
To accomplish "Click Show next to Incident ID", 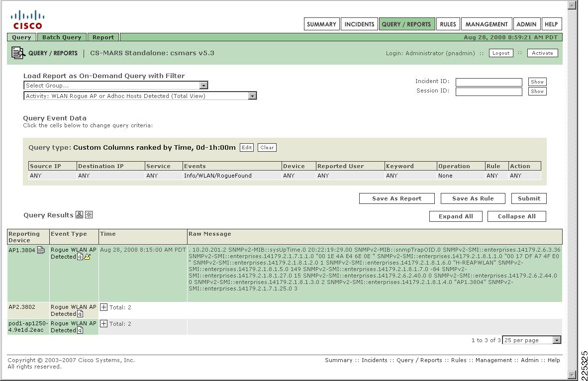I will [537, 82].
